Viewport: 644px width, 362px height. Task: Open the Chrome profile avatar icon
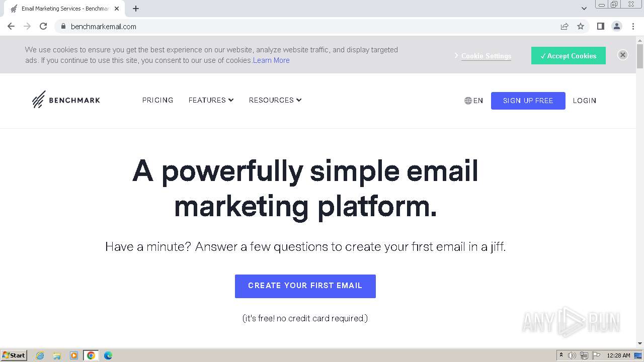[616, 26]
